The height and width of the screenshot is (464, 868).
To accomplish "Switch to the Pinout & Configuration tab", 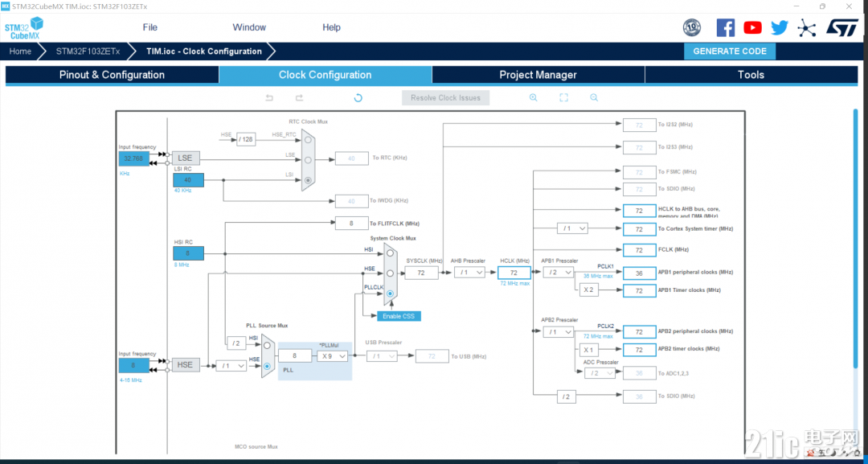I will [113, 75].
